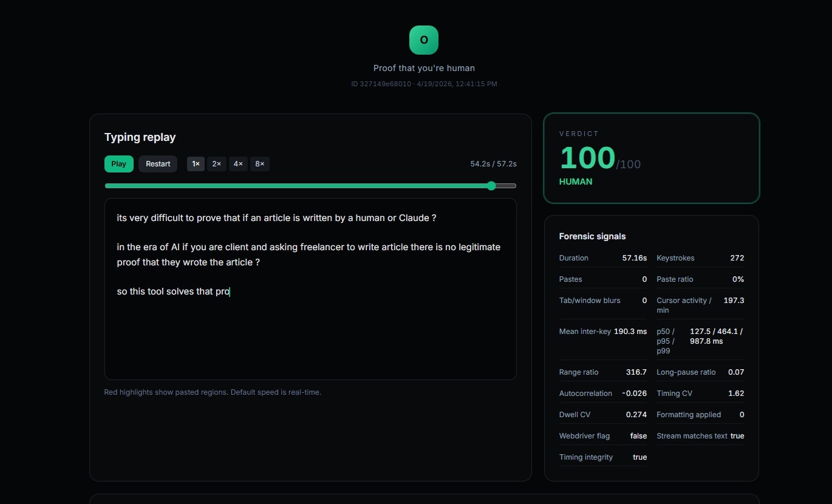Restart the typing replay
The height and width of the screenshot is (504, 832).
pos(158,164)
